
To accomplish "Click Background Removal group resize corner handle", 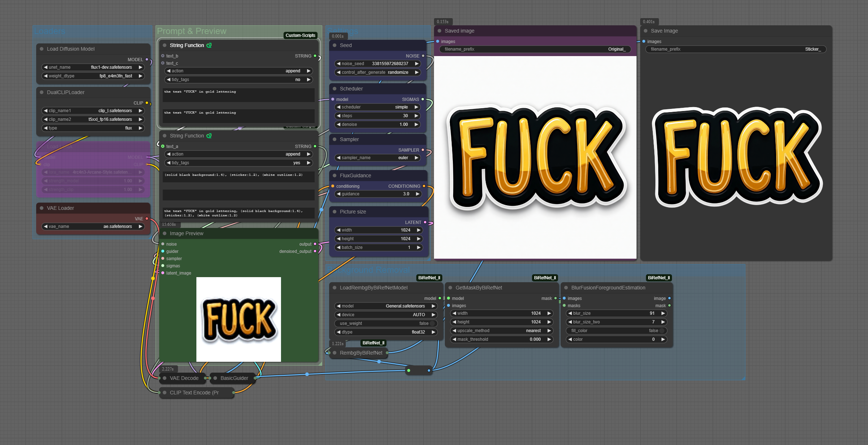I will 743,378.
